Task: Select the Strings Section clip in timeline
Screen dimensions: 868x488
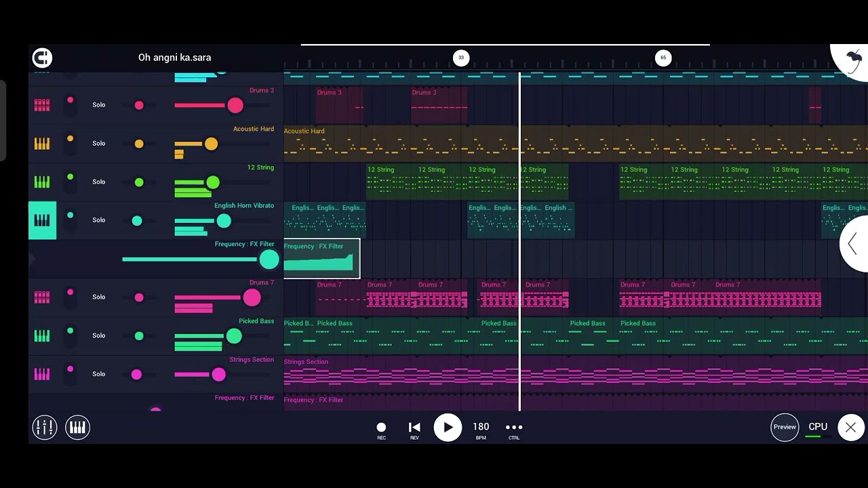Action: pyautogui.click(x=576, y=373)
